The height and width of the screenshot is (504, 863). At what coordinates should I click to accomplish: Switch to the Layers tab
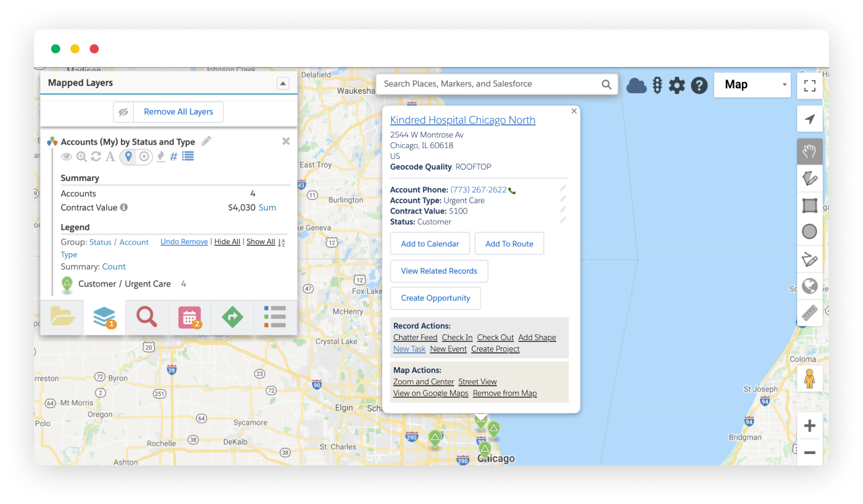point(104,317)
